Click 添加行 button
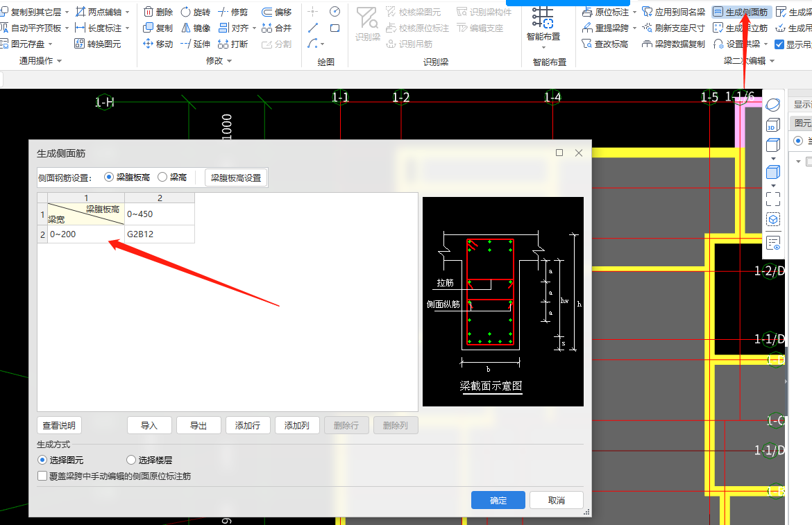 [248, 425]
